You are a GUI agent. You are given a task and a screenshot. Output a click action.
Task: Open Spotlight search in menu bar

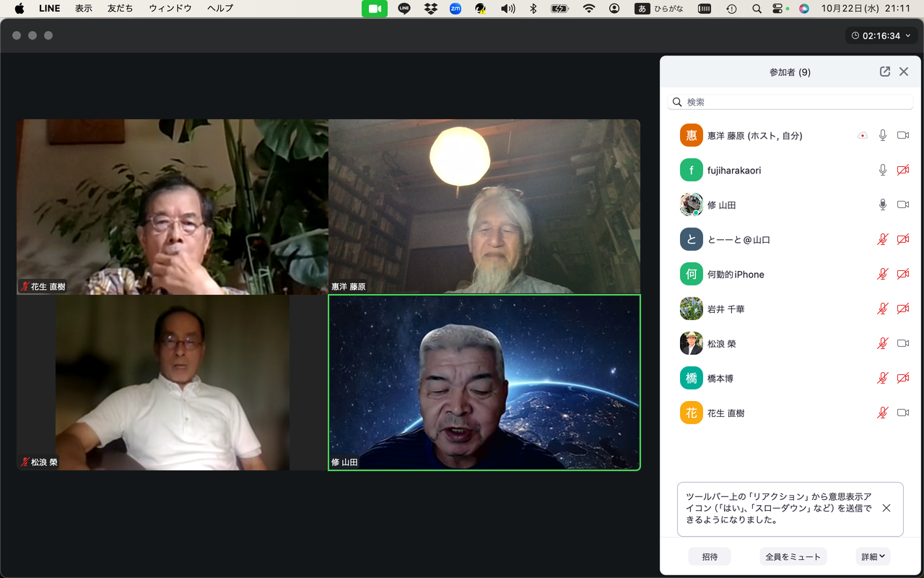click(x=757, y=9)
